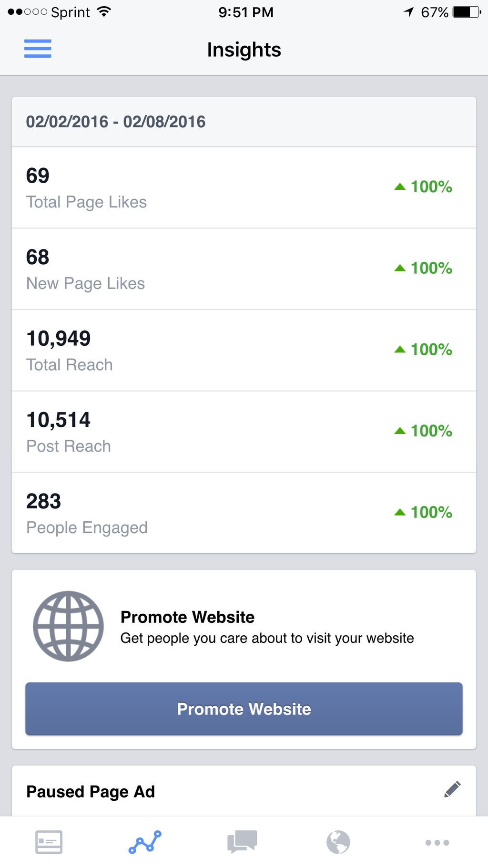This screenshot has height=868, width=488.
Task: Open the Messages chat bubbles tab
Action: coord(242,842)
